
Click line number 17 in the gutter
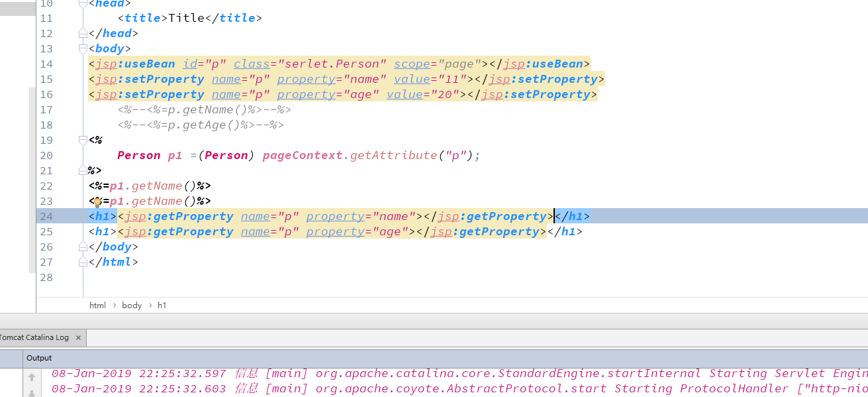46,109
